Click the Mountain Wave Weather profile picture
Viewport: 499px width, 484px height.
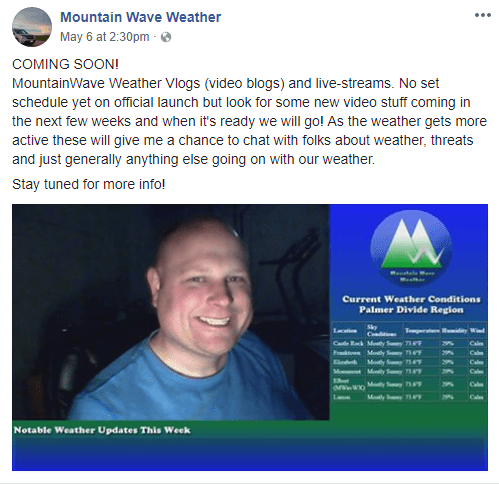point(32,27)
